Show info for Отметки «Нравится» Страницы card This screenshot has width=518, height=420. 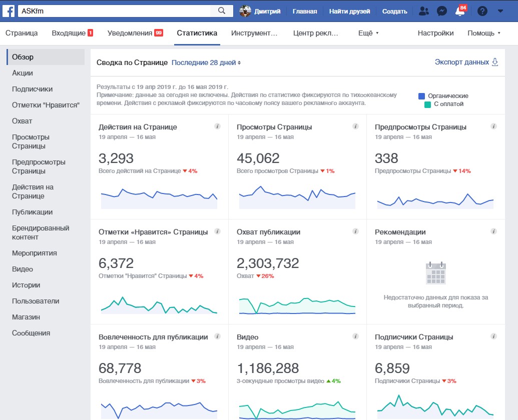[217, 231]
